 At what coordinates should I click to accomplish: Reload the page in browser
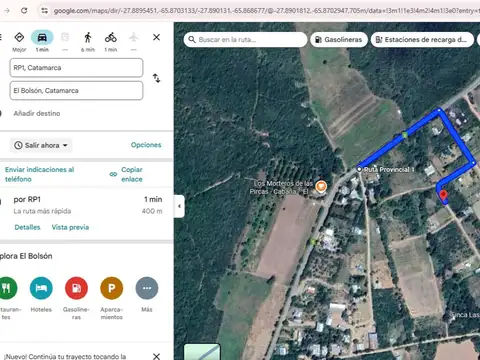(x=24, y=11)
